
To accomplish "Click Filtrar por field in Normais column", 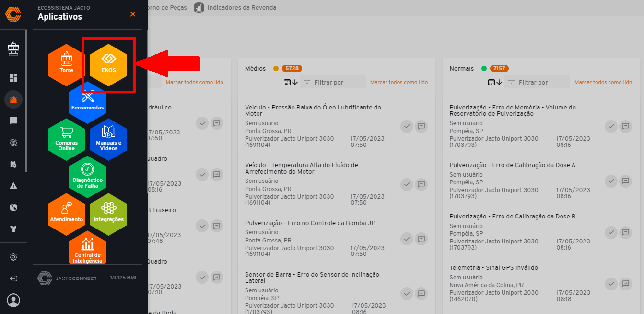I will click(538, 82).
